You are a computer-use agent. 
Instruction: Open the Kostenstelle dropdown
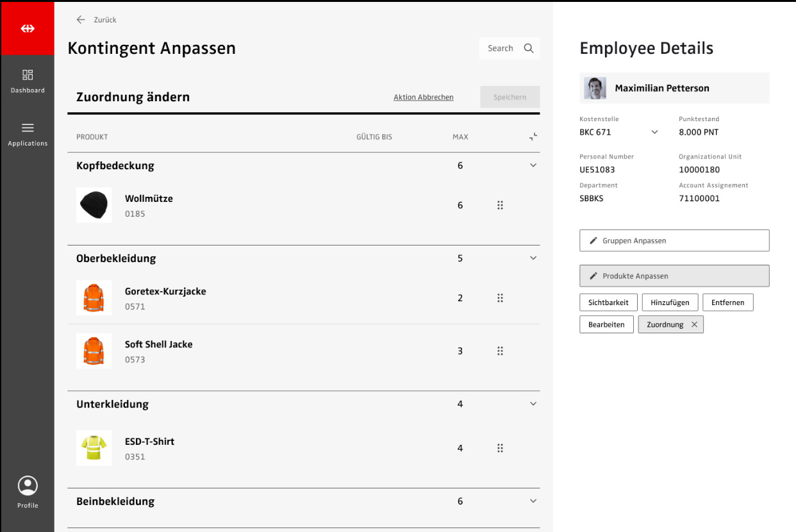coord(654,133)
